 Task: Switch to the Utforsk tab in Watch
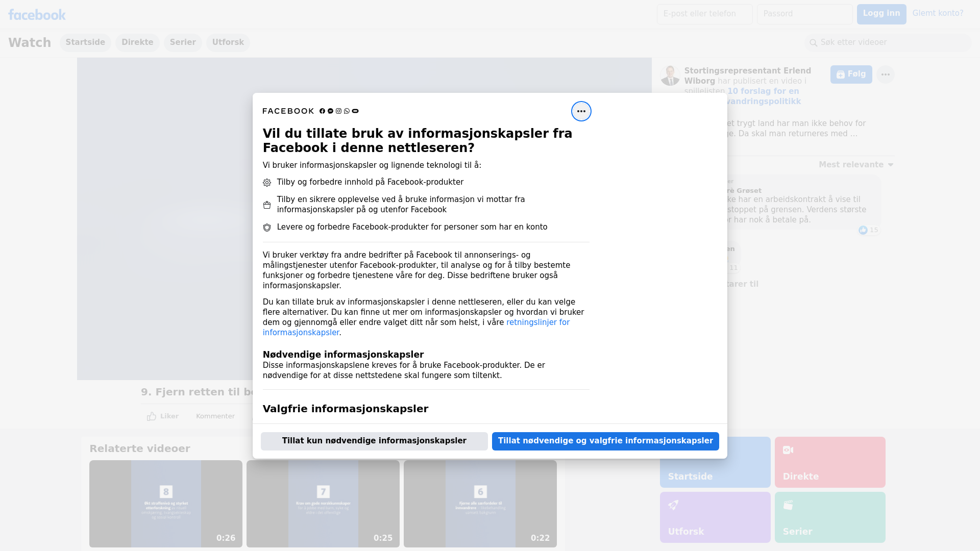[x=228, y=43]
